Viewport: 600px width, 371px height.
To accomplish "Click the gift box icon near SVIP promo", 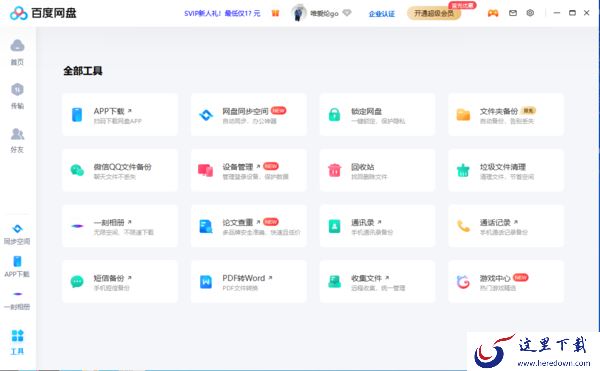I will tap(276, 13).
